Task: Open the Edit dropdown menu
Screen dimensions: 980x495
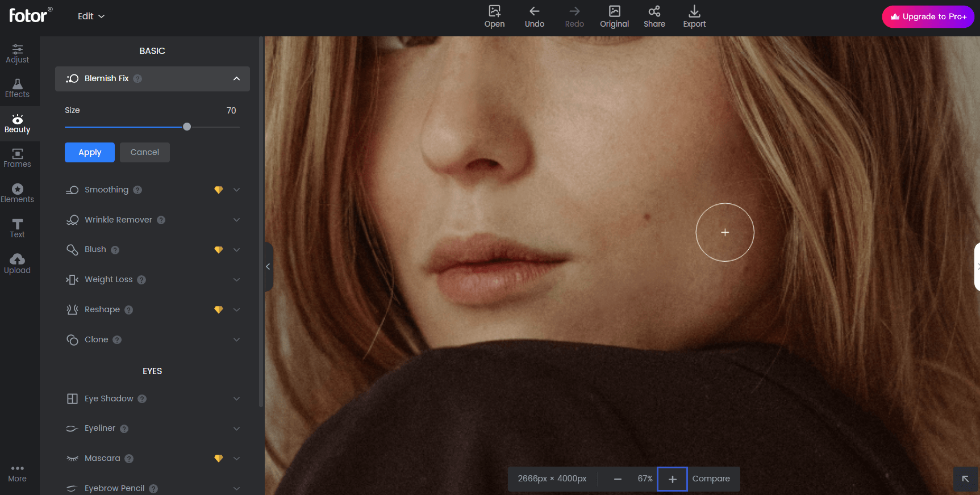Action: point(91,16)
